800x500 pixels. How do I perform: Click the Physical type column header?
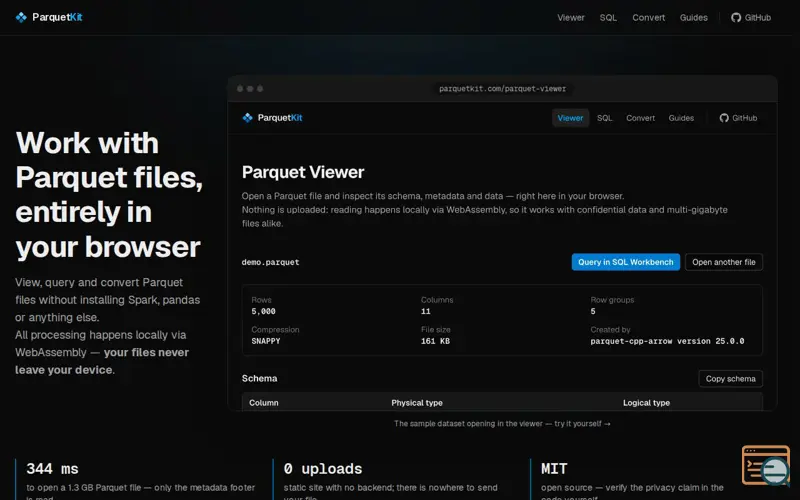[417, 403]
